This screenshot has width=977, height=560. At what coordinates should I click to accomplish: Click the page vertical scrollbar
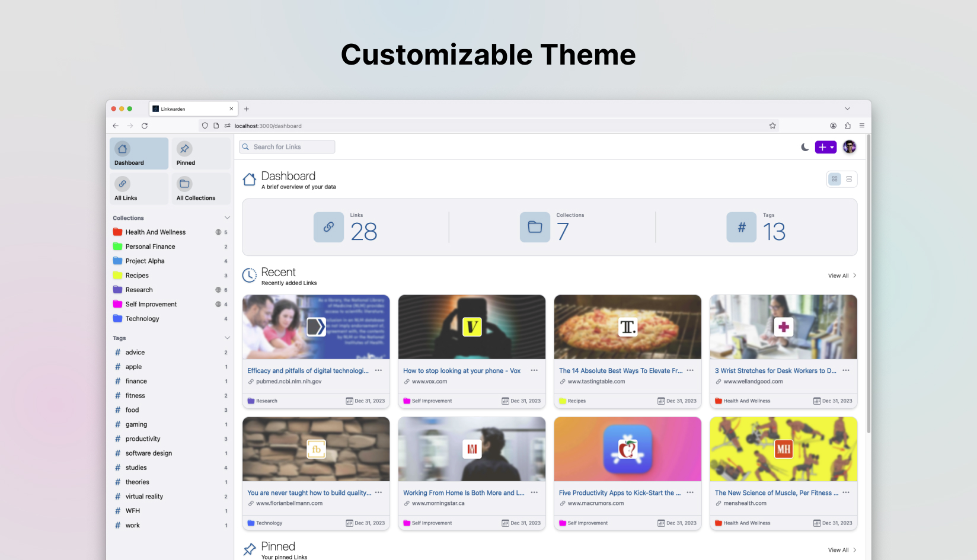(869, 284)
